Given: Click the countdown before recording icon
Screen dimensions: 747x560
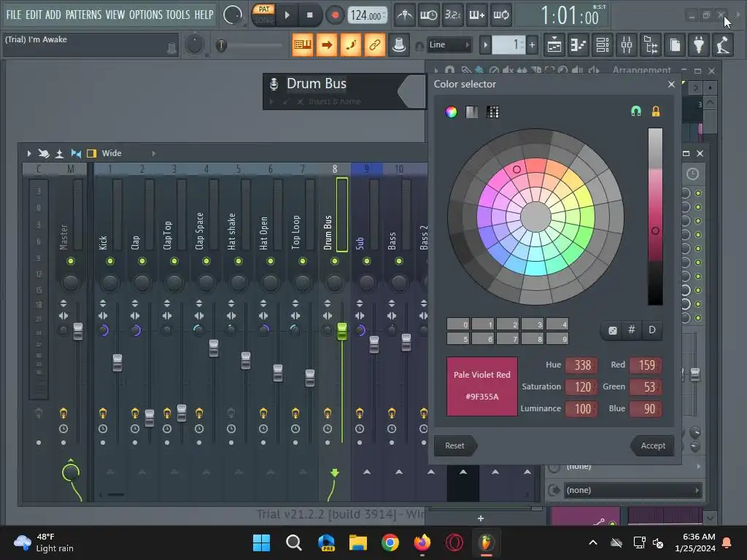Looking at the screenshot, I should tap(452, 15).
